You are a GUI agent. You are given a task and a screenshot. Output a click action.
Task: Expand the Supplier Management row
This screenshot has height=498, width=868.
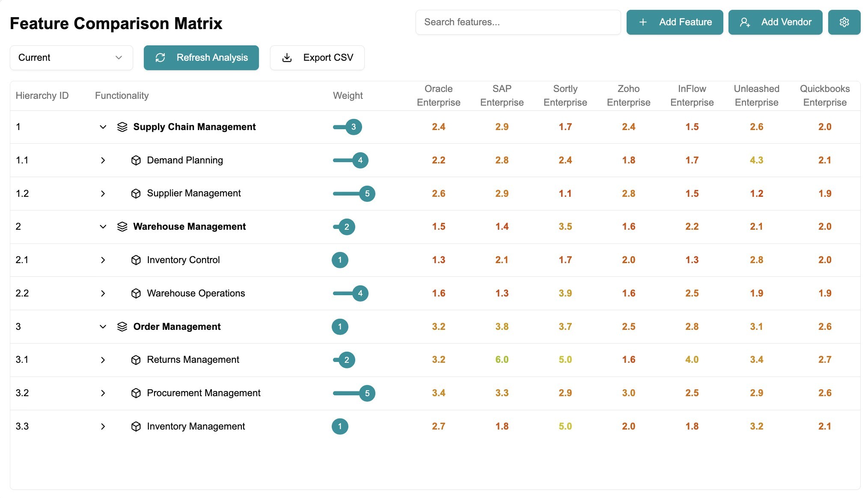[103, 194]
